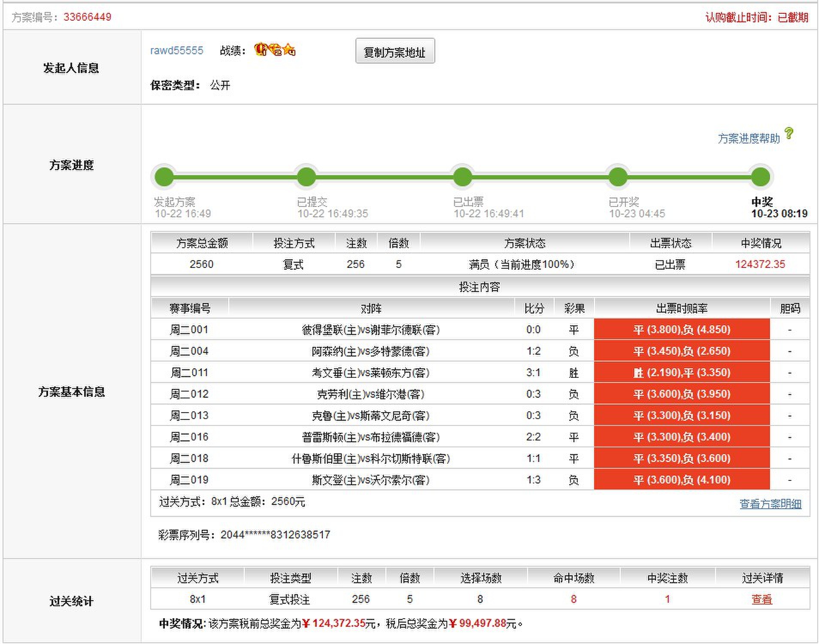Click the diamond achievement badge icon
This screenshot has width=819, height=644.
click(275, 50)
